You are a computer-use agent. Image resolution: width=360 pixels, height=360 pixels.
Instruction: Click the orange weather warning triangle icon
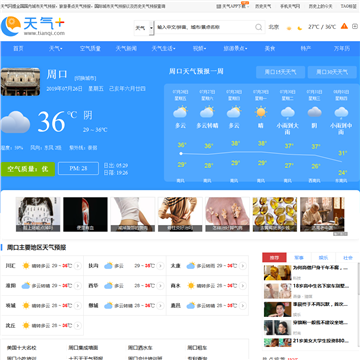pyautogui.click(x=344, y=26)
